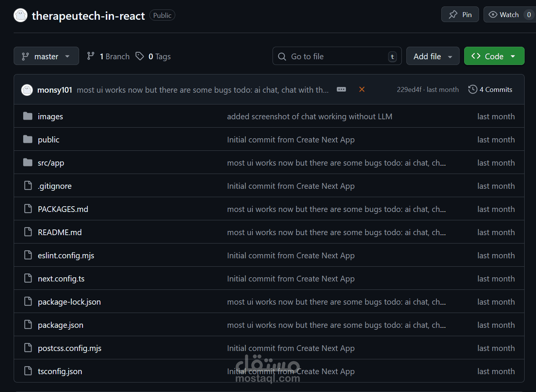Expand commit message ellipsis button
536x392 pixels.
point(341,89)
